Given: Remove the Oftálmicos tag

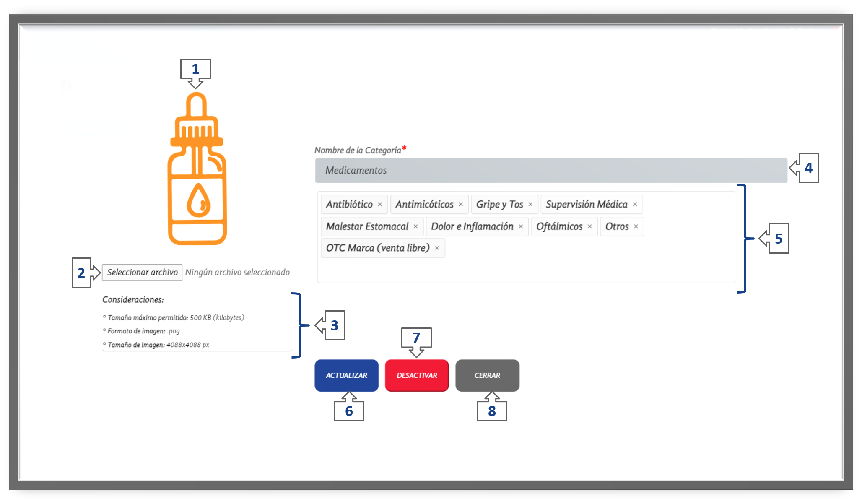Looking at the screenshot, I should tap(590, 226).
